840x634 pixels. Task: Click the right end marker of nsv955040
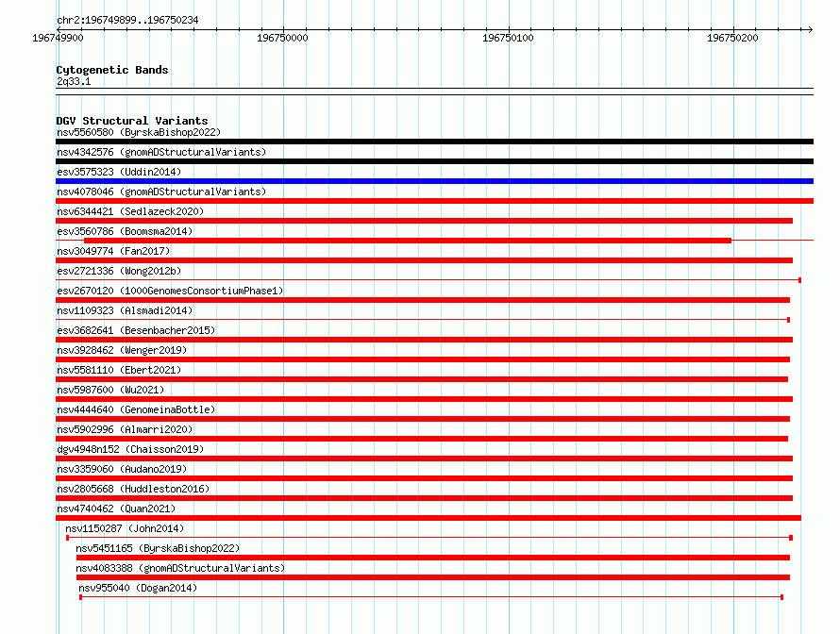782,597
